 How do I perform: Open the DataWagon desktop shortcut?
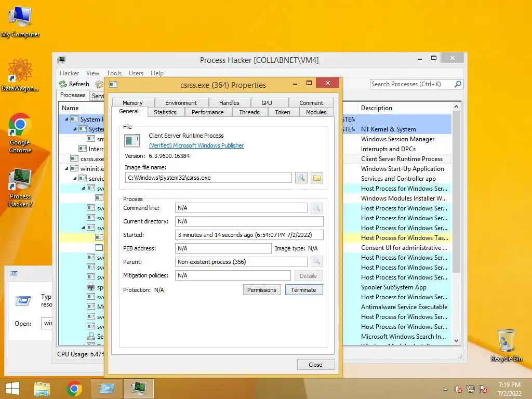[20, 75]
